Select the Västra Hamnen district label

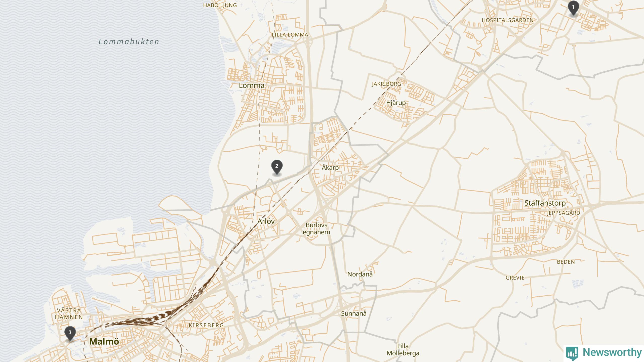tap(69, 314)
